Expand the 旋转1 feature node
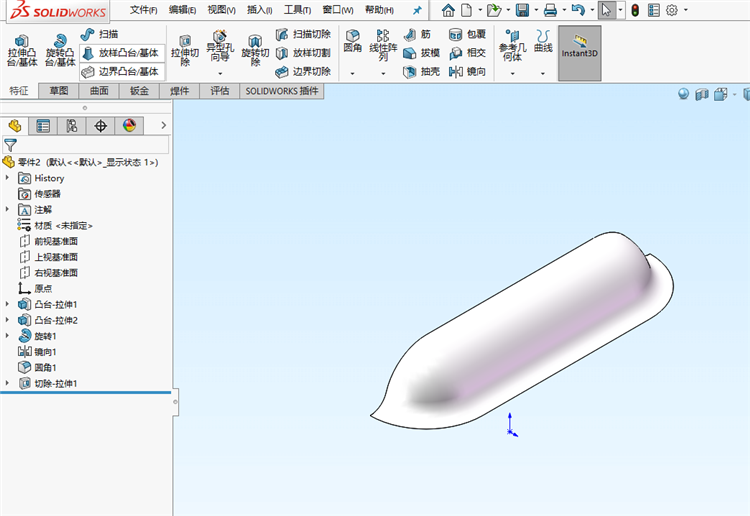 pyautogui.click(x=7, y=336)
